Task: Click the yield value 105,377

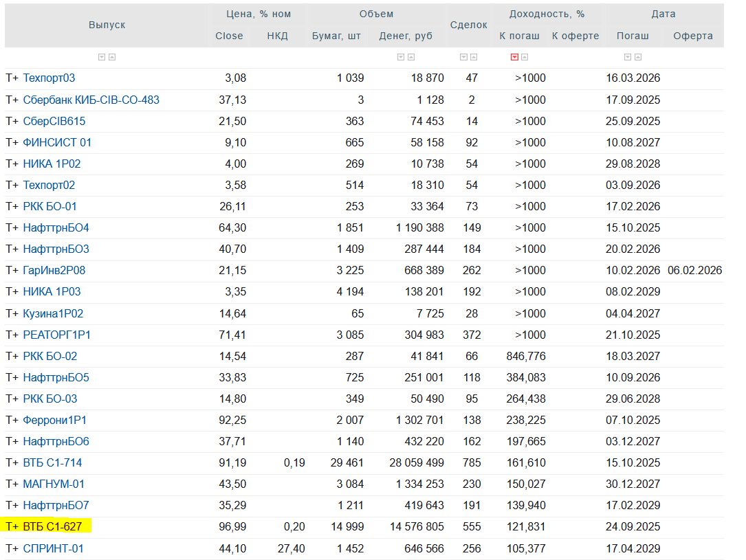Action: pyautogui.click(x=526, y=548)
